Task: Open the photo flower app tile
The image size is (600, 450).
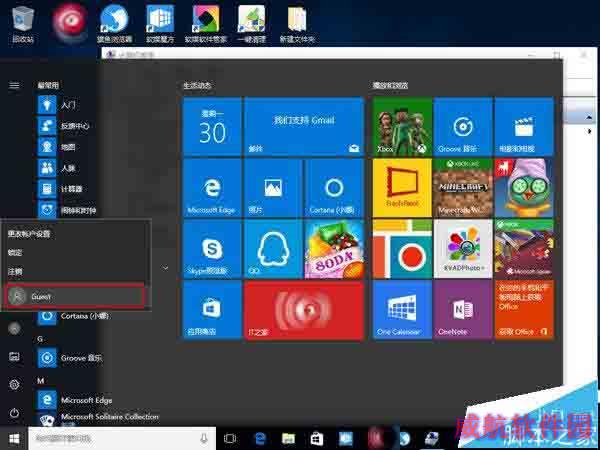Action: pyautogui.click(x=463, y=249)
